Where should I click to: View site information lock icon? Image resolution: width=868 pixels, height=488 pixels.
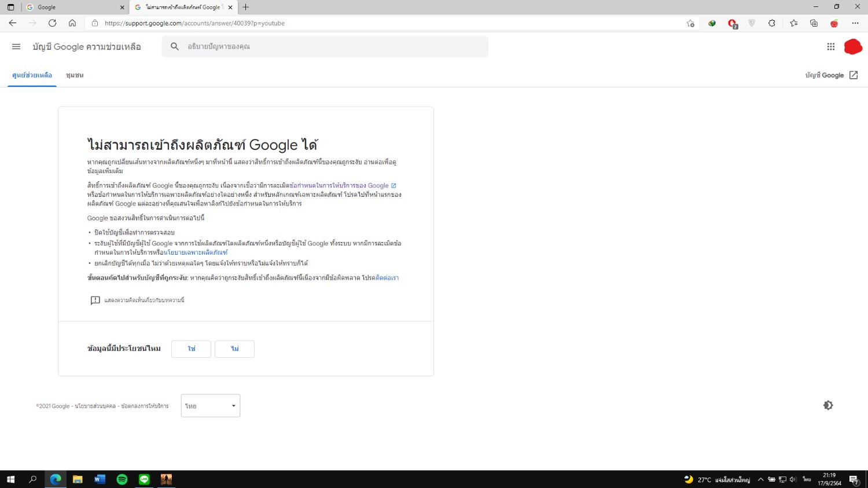[95, 23]
